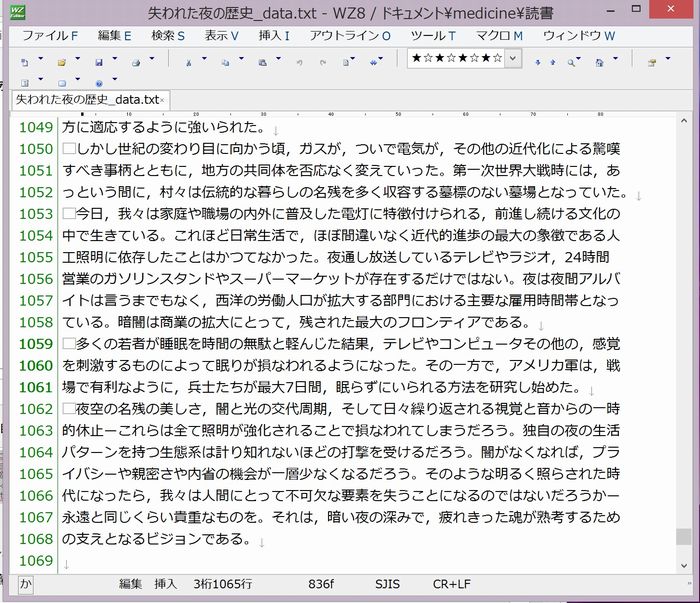The width and height of the screenshot is (700, 603).
Task: Click the か IME mode indicator in status bar
Action: pyautogui.click(x=25, y=584)
